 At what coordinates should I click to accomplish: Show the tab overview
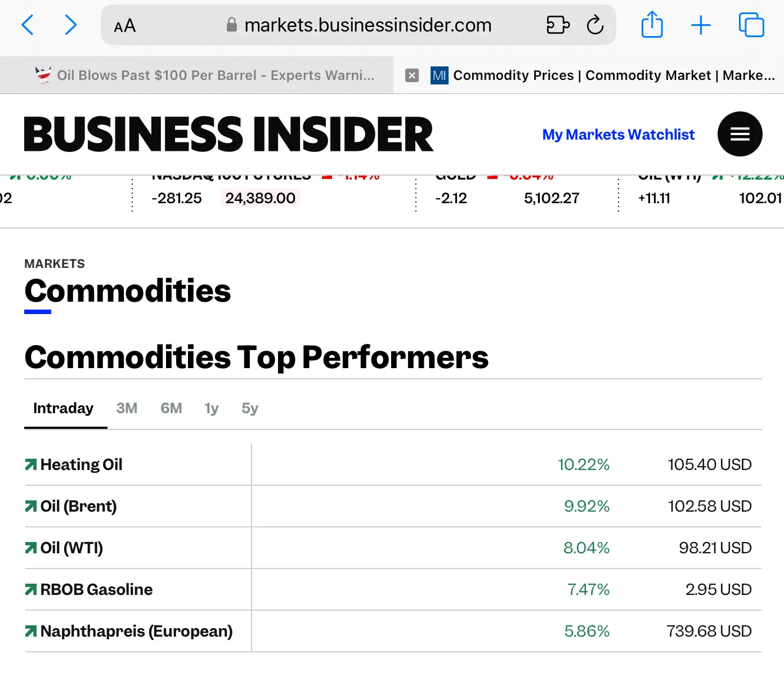pos(751,25)
